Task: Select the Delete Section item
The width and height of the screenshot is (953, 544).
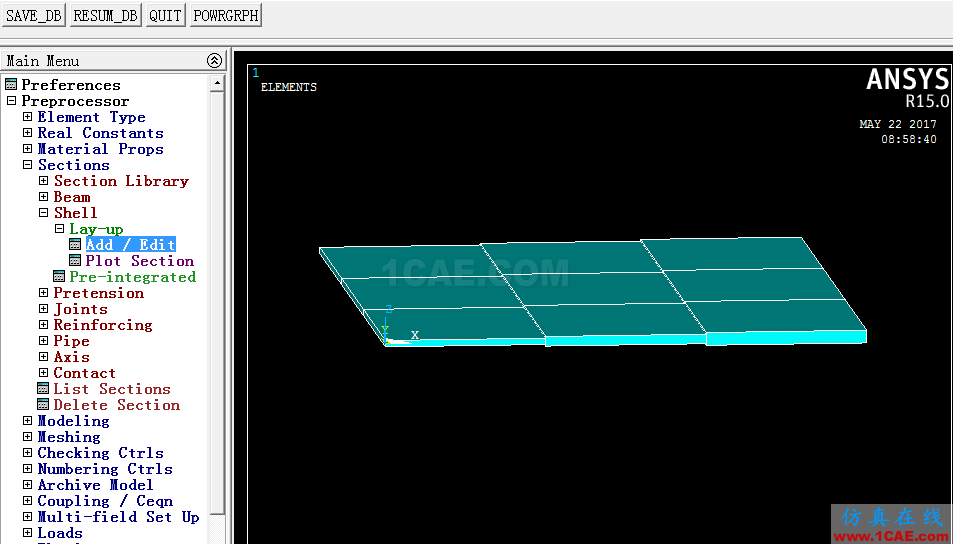Action: pyautogui.click(x=116, y=405)
